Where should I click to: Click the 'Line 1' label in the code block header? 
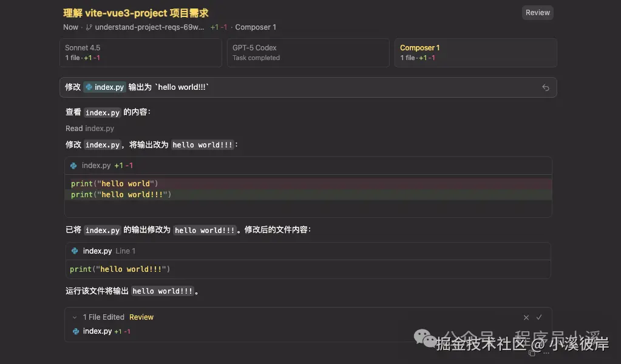[126, 251]
